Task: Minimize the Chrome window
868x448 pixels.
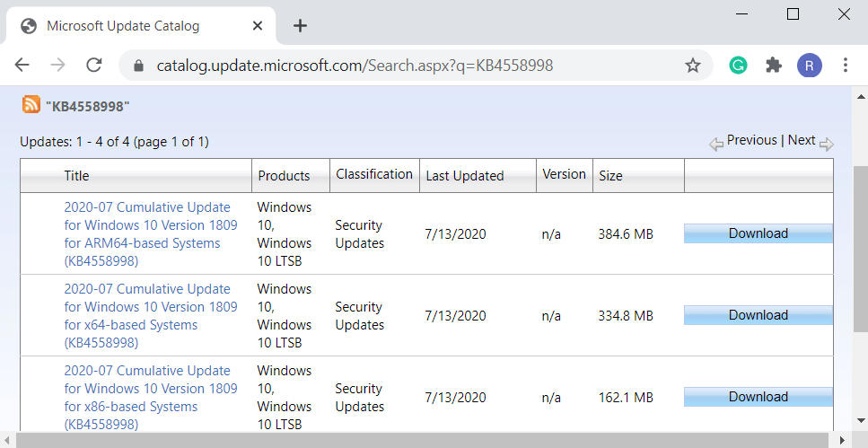Action: (741, 13)
